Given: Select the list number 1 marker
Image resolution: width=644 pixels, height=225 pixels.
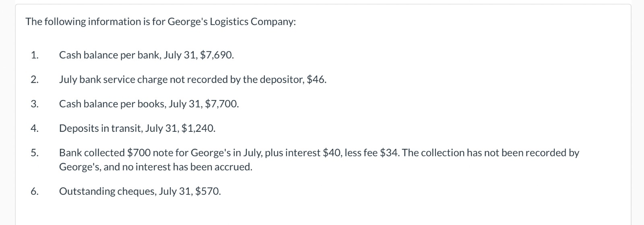Looking at the screenshot, I should coord(35,55).
